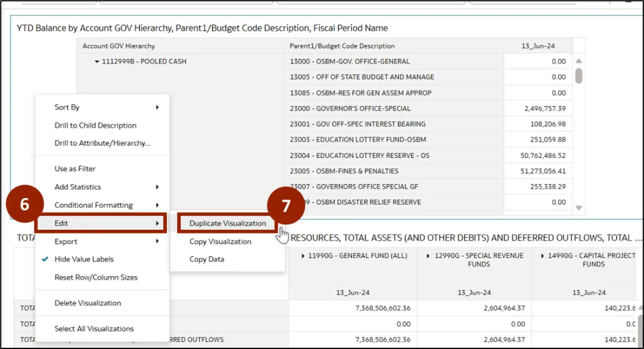Click Use as Filter menu entry
Image resolution: width=644 pixels, height=349 pixels.
coord(75,169)
